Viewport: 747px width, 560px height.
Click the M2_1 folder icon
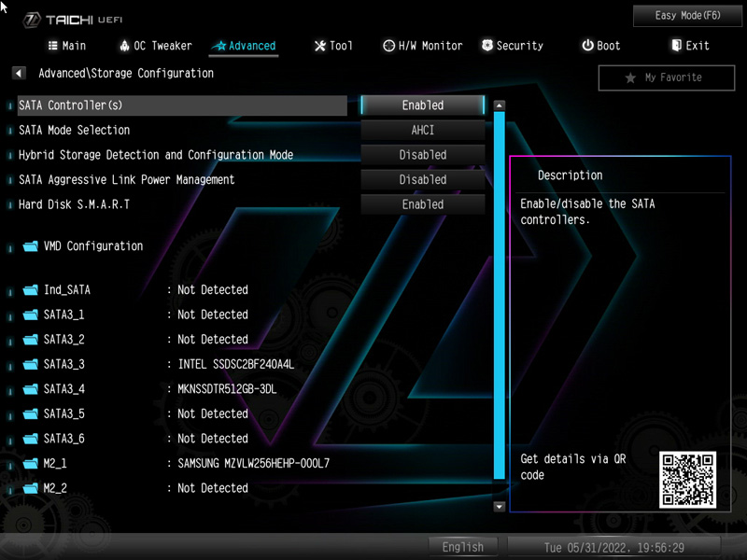[x=31, y=463]
